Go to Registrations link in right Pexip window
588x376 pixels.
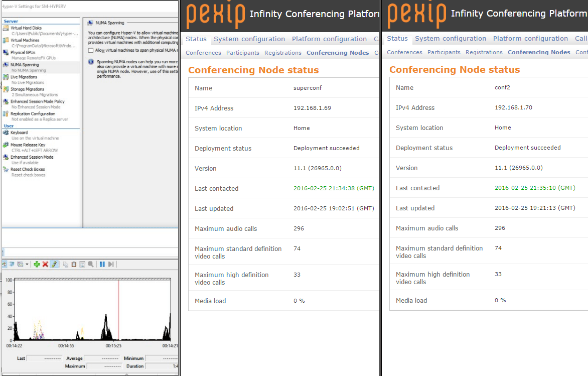click(x=484, y=53)
